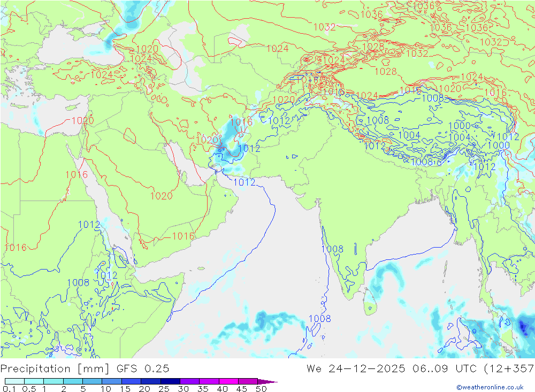
Task: Click the purple arrow tip above 50 mm
Action: 267,382
